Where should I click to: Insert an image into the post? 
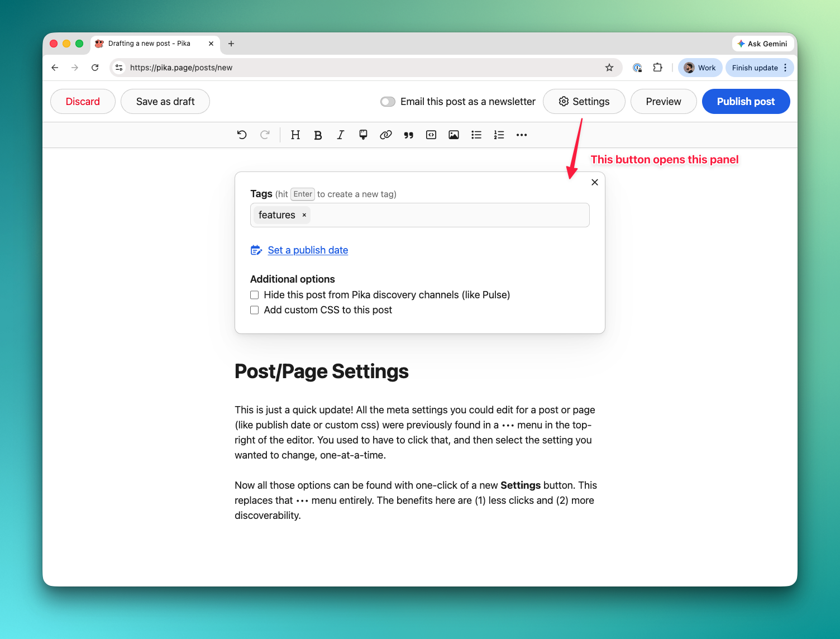click(454, 135)
